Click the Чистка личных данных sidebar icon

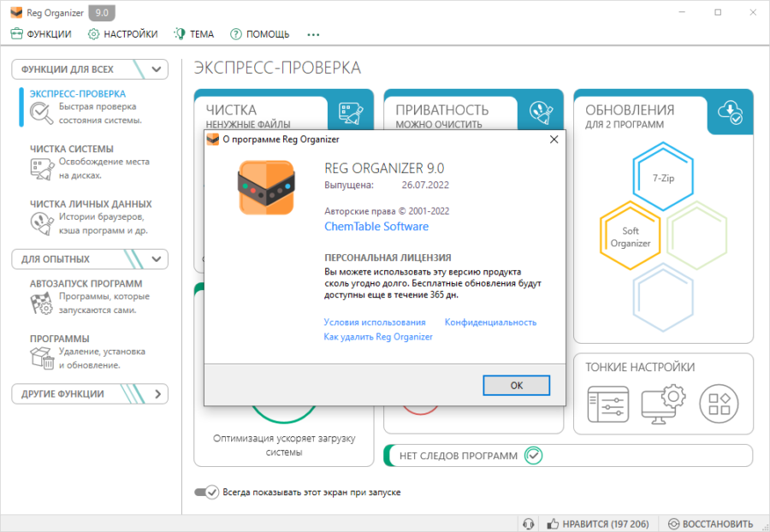(42, 224)
